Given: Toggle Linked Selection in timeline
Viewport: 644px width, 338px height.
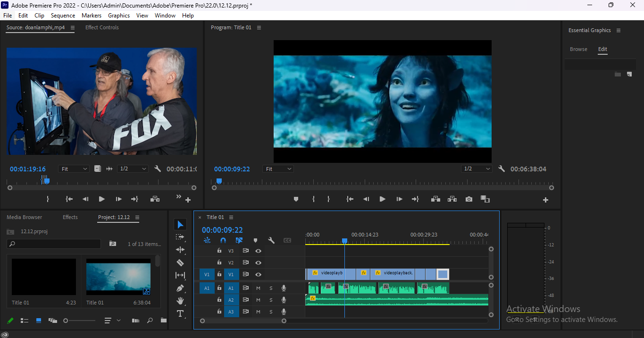Looking at the screenshot, I should pyautogui.click(x=239, y=240).
